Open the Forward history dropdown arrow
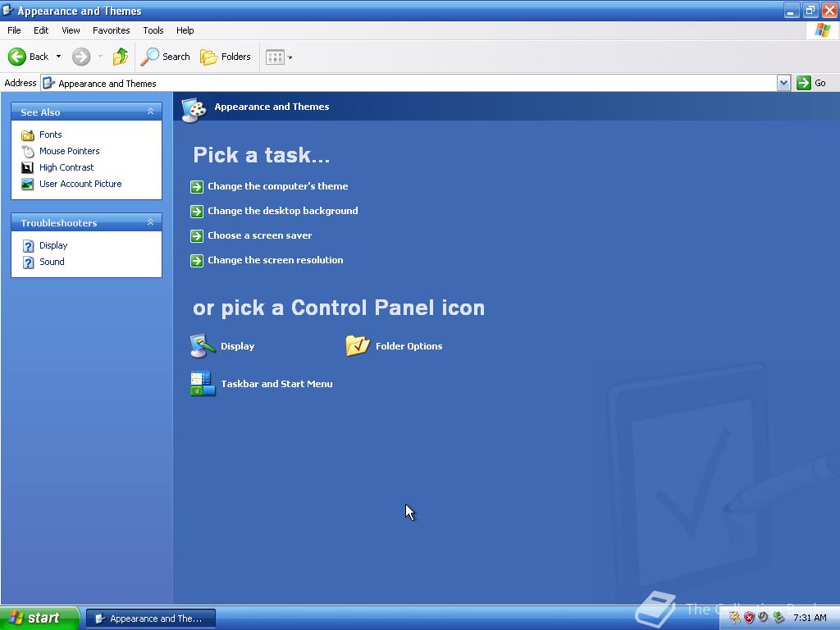 click(x=100, y=57)
